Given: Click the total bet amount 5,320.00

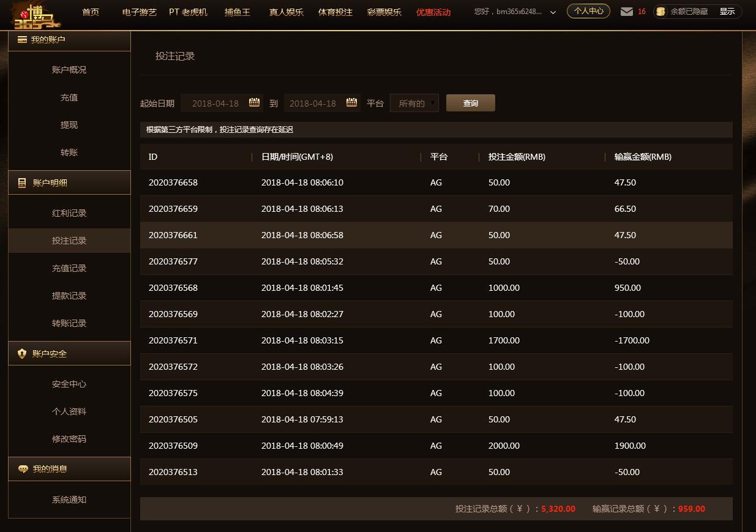Looking at the screenshot, I should point(558,509).
